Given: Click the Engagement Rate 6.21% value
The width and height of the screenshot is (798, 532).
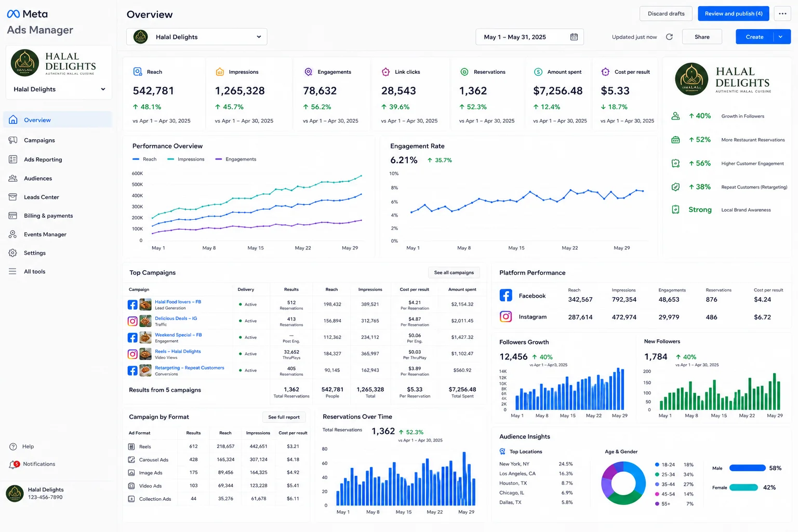Looking at the screenshot, I should [404, 160].
